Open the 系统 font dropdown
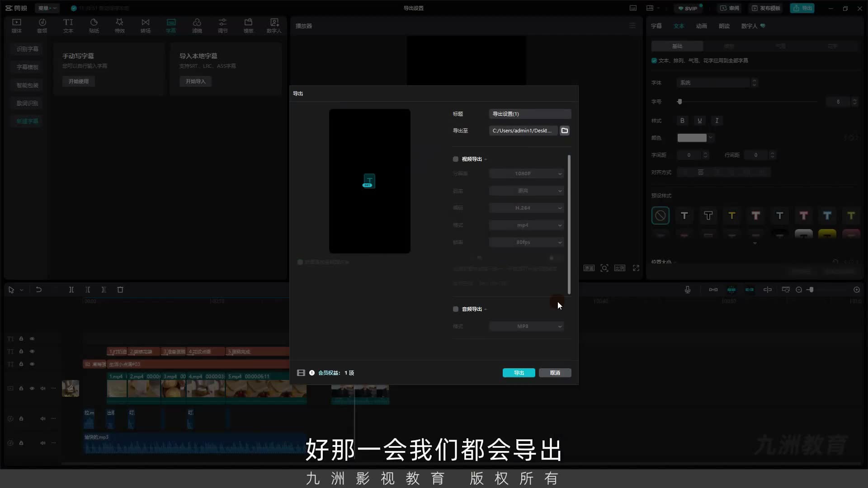 point(717,83)
